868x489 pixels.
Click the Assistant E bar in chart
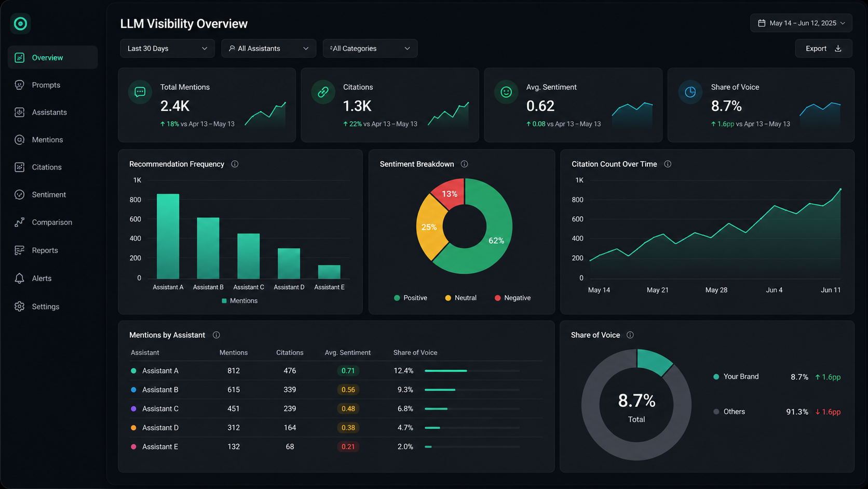[329, 272]
